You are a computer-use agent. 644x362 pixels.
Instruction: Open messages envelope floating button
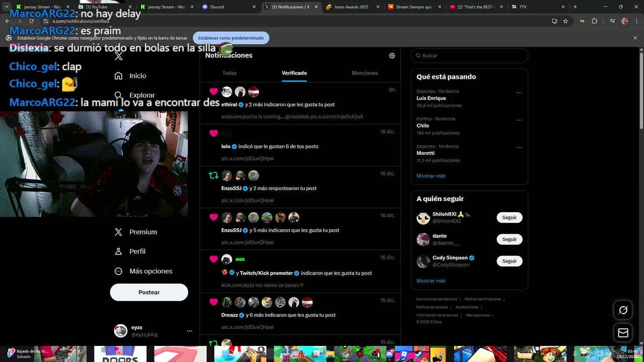[x=623, y=333]
